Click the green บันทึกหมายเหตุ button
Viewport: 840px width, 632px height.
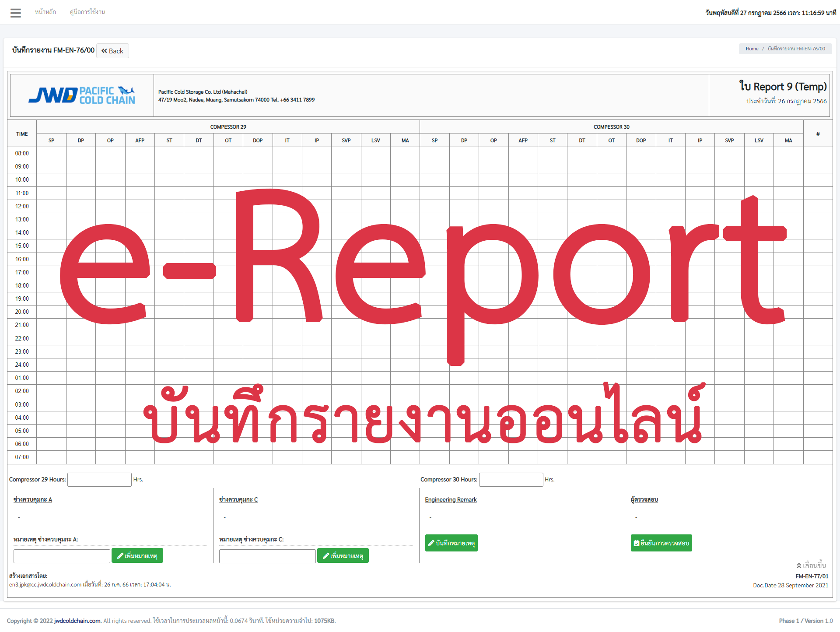(451, 543)
